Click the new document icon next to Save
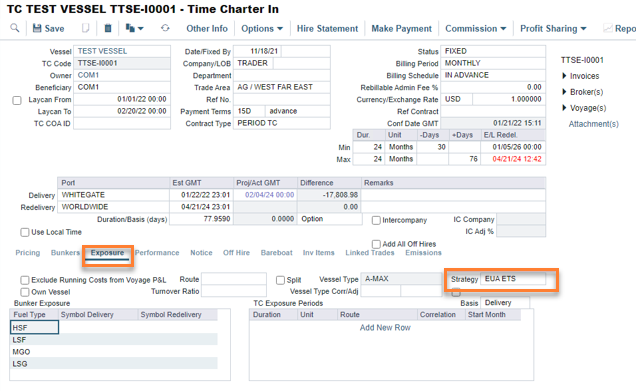 pyautogui.click(x=85, y=28)
